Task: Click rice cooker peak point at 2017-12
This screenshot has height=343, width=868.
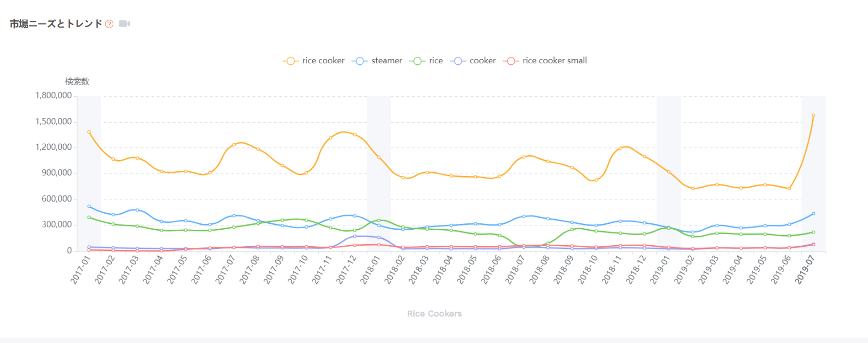Action: click(x=354, y=135)
